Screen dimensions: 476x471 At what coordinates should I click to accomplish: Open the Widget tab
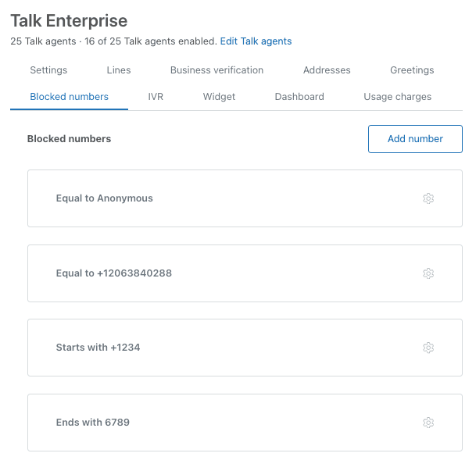[219, 97]
